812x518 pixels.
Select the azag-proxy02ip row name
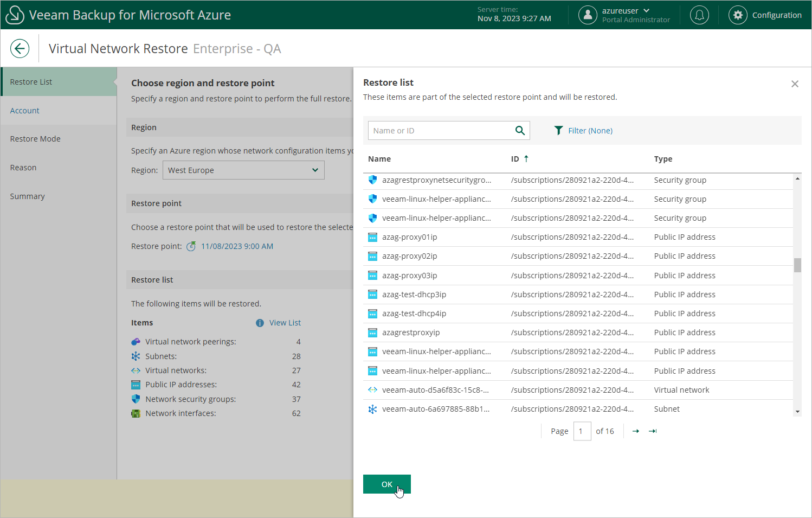pyautogui.click(x=409, y=256)
